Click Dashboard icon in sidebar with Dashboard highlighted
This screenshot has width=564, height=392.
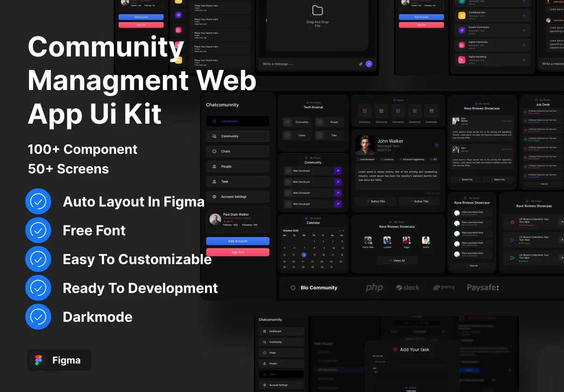click(214, 121)
